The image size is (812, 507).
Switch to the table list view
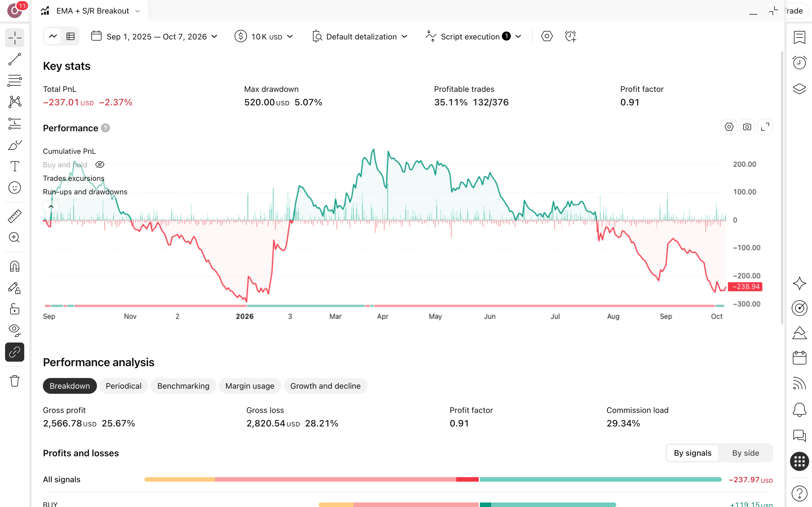(70, 37)
